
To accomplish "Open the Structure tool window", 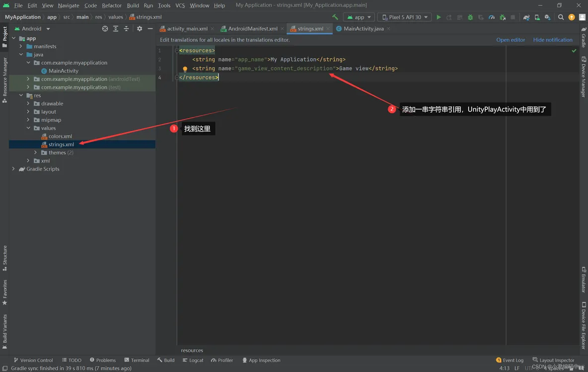I will point(4,258).
